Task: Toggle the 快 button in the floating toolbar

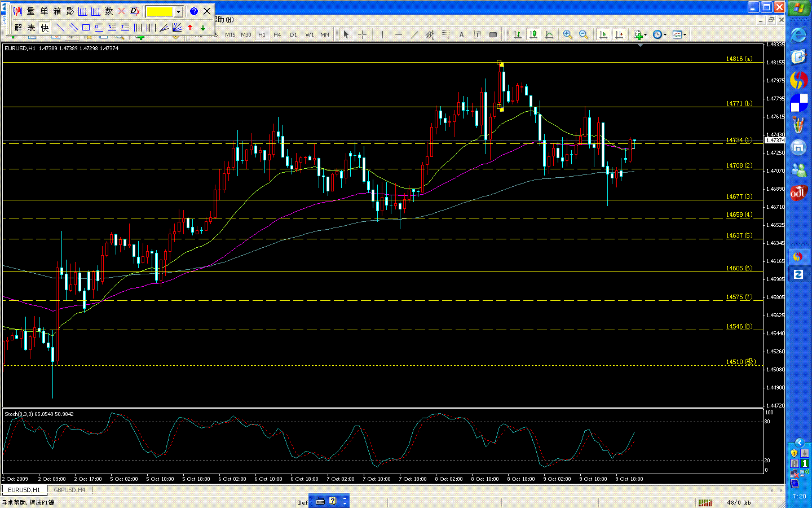Action: tap(45, 27)
